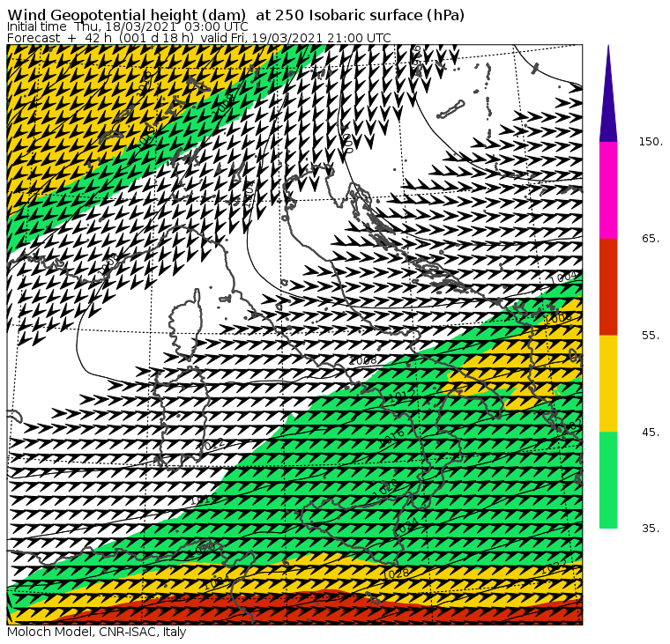Click the Sicily island outline on the map

[355, 532]
